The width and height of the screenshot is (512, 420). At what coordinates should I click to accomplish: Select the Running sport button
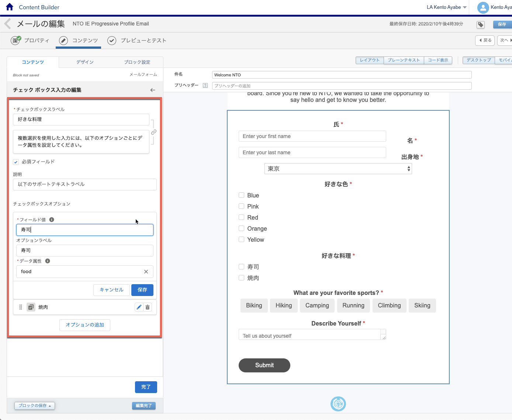coord(353,306)
